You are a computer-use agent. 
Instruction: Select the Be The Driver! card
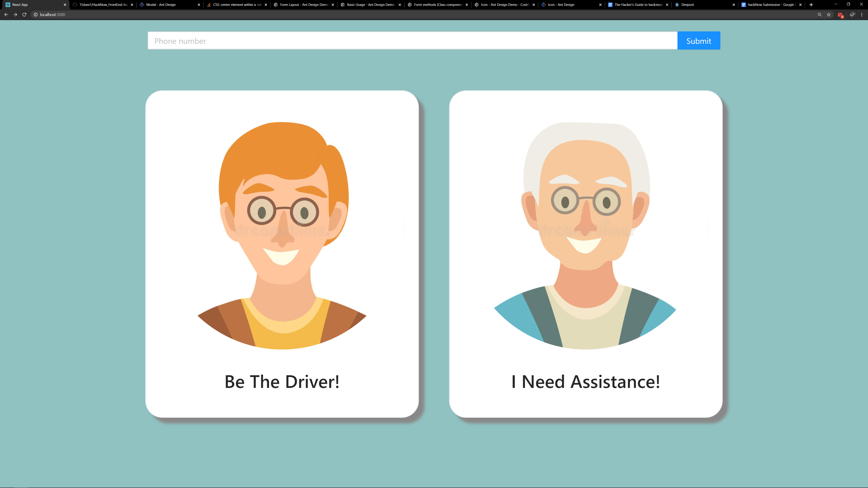282,254
